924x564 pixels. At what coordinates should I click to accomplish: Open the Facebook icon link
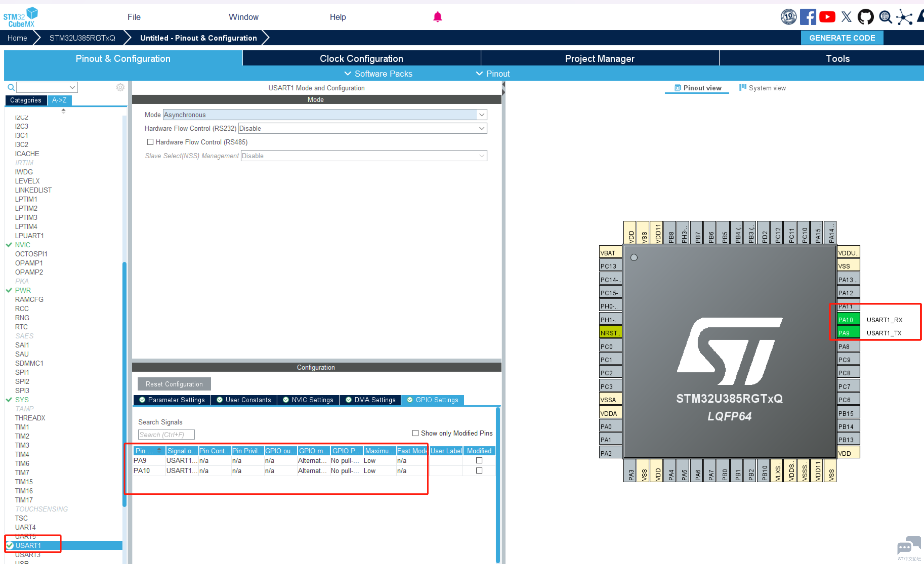coord(808,17)
